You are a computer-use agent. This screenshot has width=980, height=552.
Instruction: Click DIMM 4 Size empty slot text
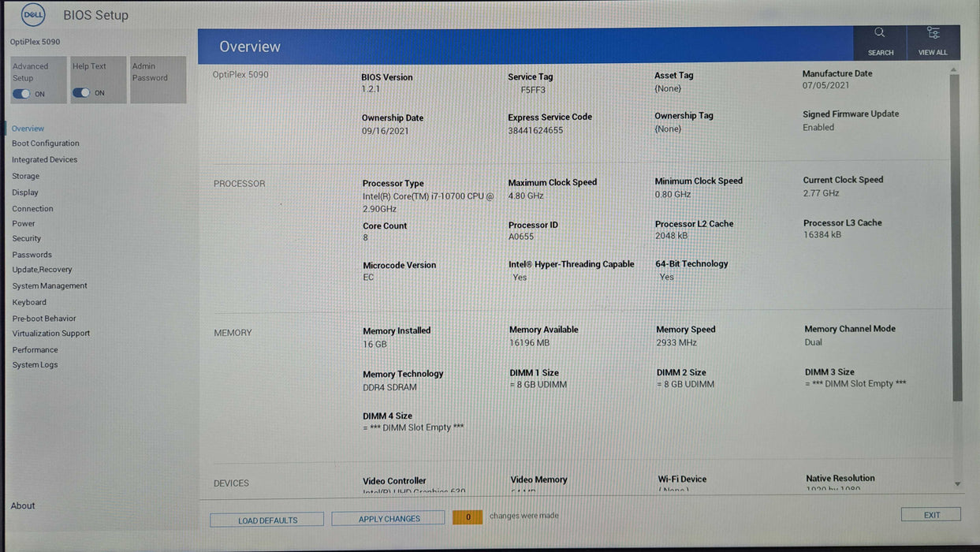point(413,427)
